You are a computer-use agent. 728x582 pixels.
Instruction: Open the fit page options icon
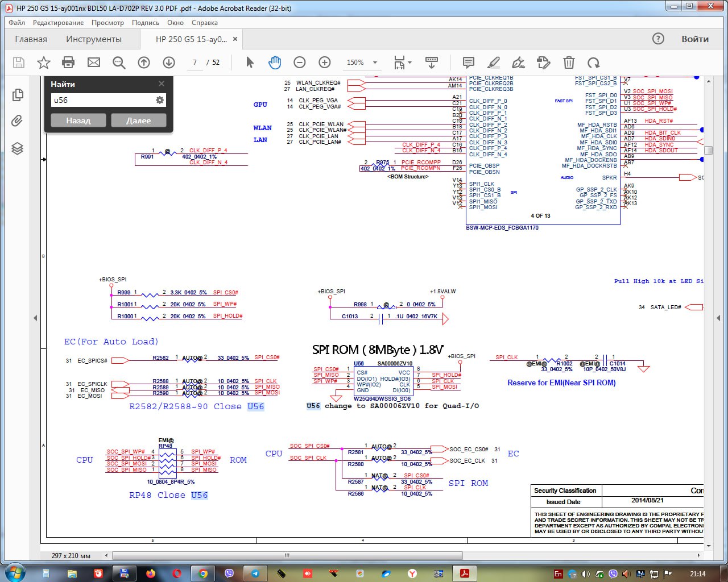pos(399,63)
